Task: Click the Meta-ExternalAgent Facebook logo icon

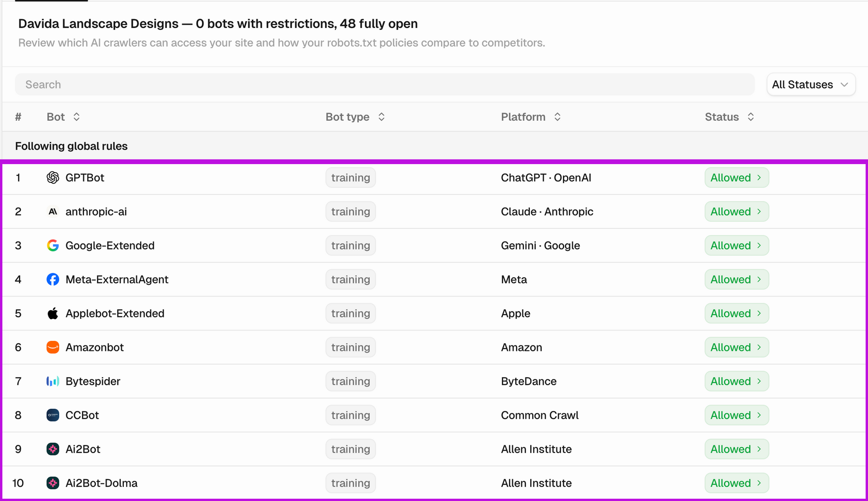Action: pos(53,279)
